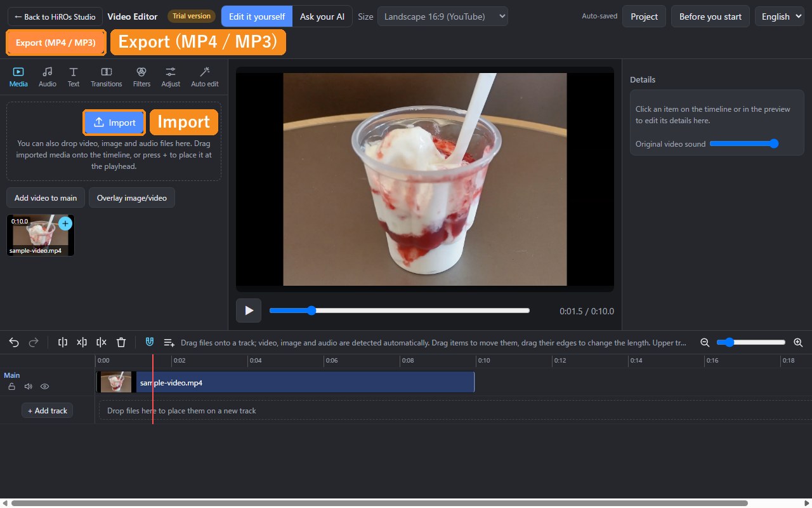
Task: Open the Size aspect ratio dropdown
Action: coord(443,17)
